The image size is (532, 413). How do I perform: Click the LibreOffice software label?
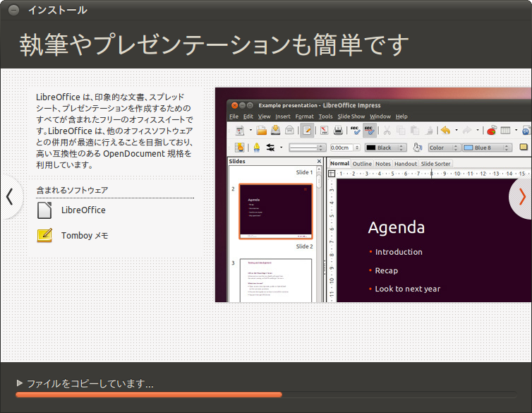[x=83, y=210]
